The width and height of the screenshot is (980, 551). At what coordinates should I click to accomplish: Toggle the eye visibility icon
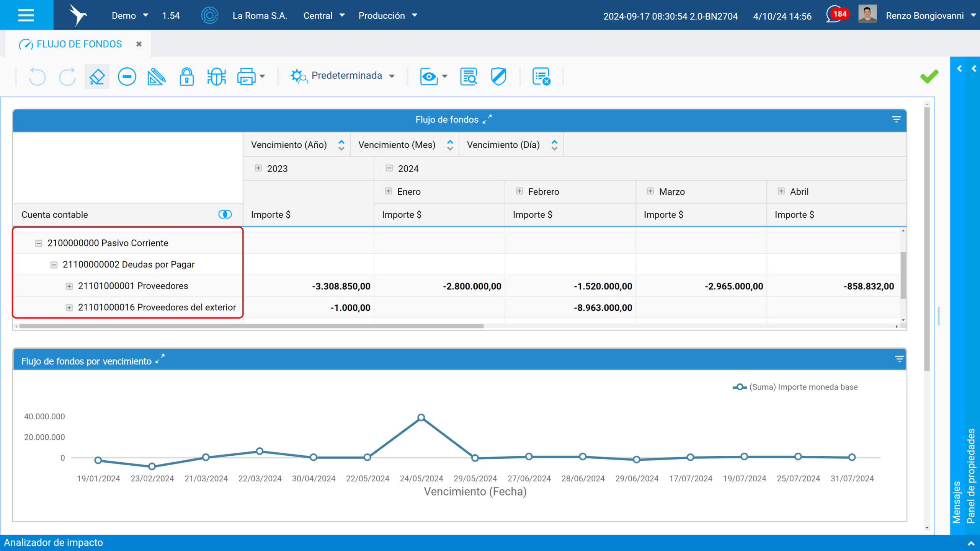tap(429, 77)
